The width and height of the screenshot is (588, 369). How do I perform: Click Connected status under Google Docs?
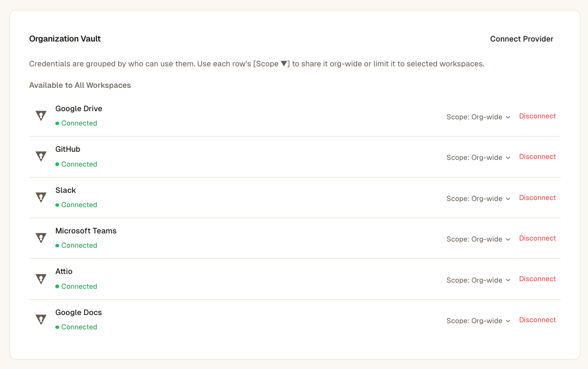76,327
